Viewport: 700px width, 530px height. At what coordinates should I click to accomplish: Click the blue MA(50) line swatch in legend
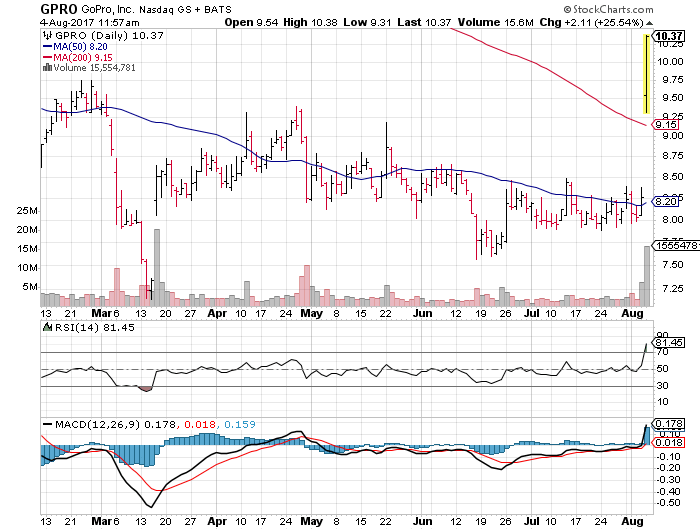[47, 46]
